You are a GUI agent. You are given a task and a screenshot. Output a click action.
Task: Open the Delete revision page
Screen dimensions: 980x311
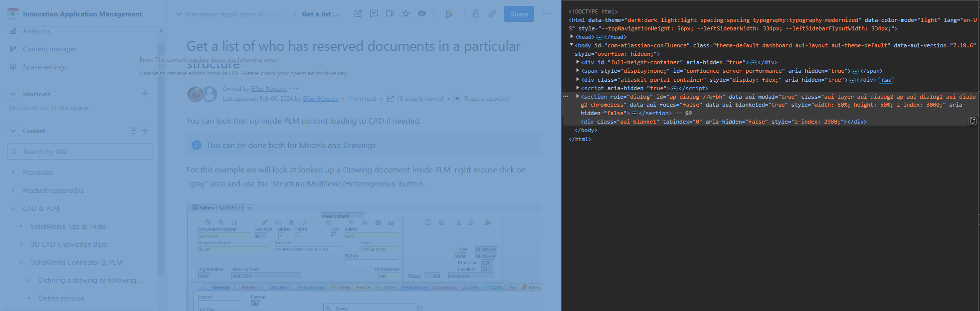(x=62, y=298)
